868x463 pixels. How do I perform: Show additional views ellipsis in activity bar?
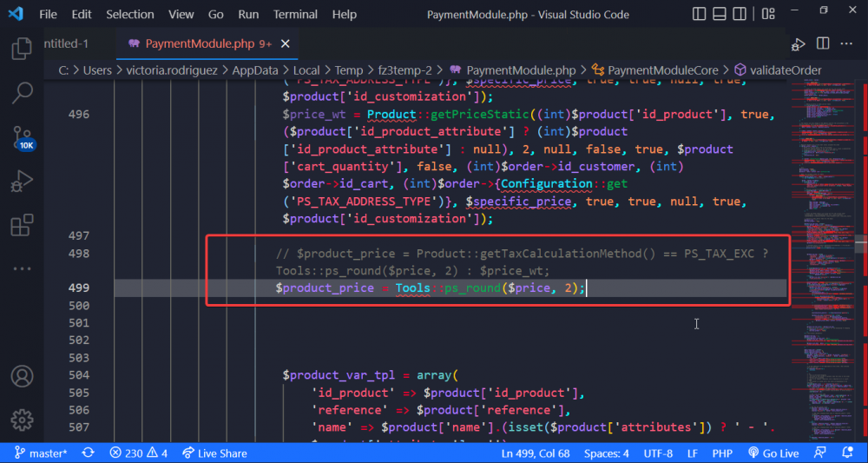[x=23, y=268]
